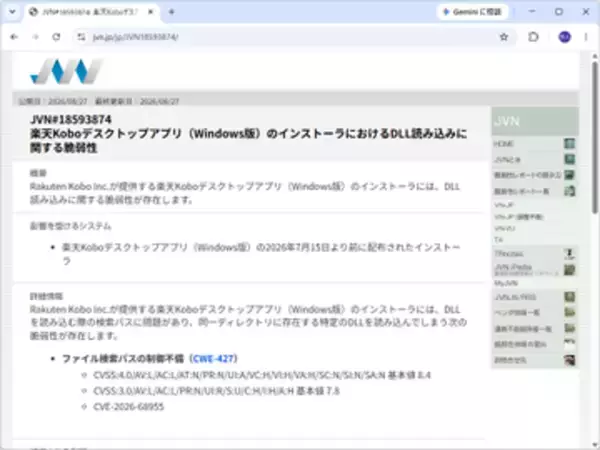This screenshot has height=450, width=600.
Task: Bookmark this page with the star icon
Action: tap(504, 37)
